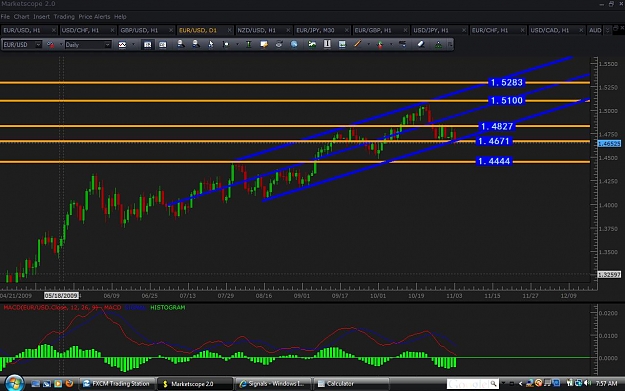Click the magnifier zoom-in toolbar icon

tap(181, 44)
